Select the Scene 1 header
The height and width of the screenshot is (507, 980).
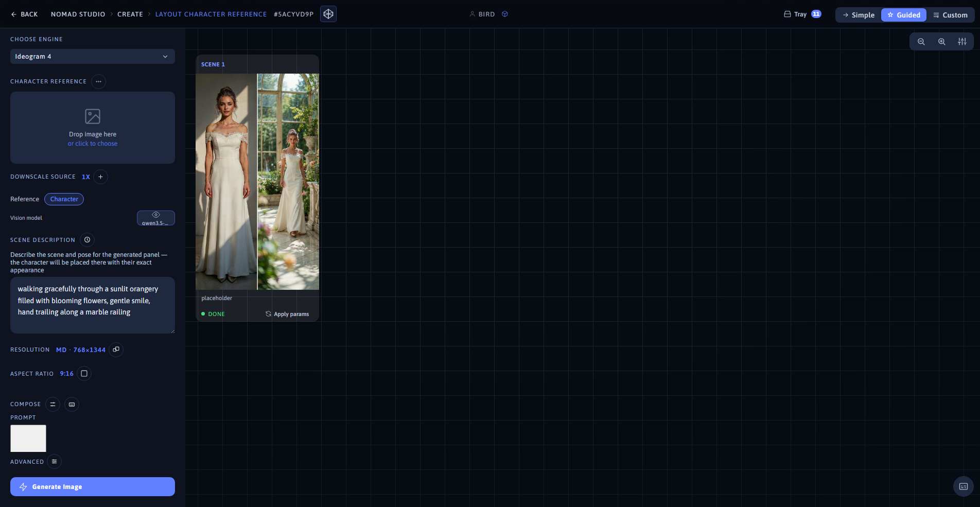[213, 64]
